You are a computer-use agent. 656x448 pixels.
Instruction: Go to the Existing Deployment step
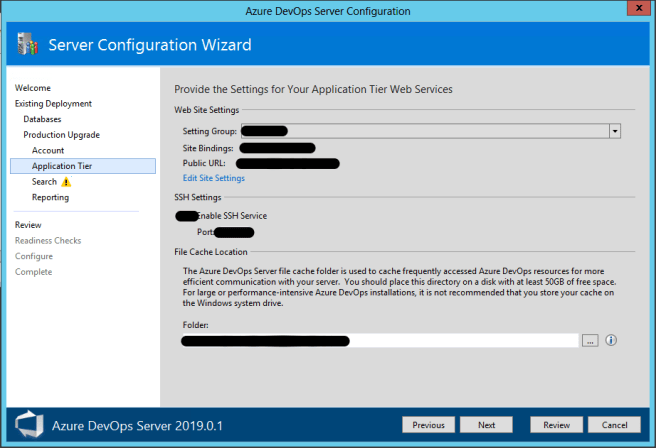[53, 104]
